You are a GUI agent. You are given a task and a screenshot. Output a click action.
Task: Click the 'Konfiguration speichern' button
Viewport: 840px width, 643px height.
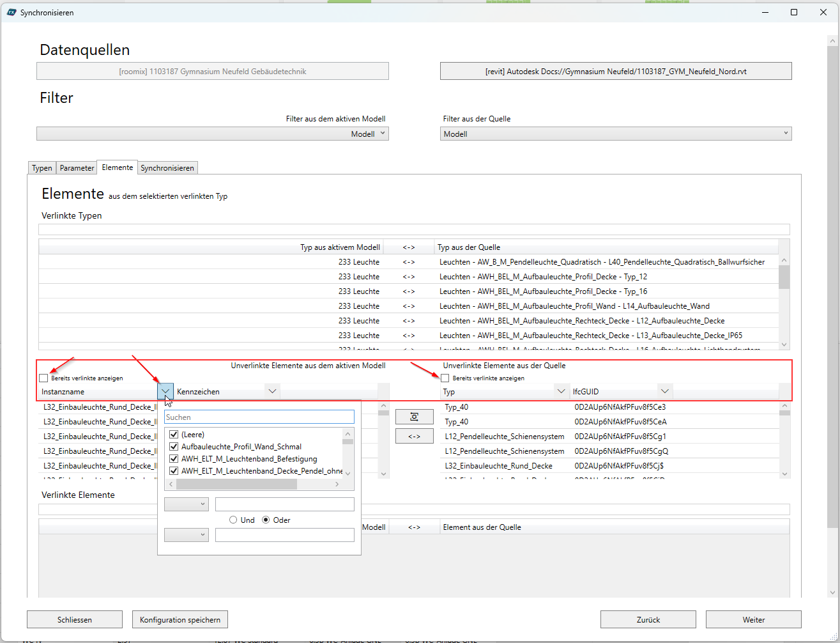pos(180,619)
